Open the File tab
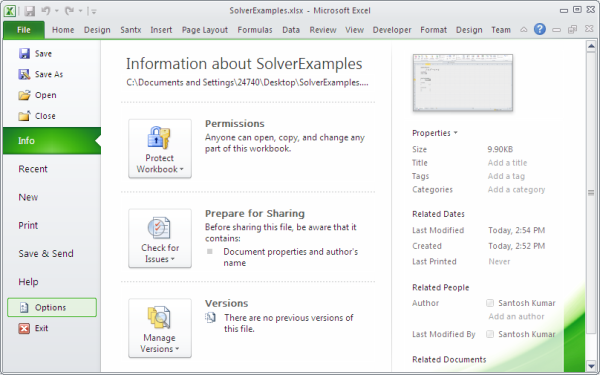Viewport: 600px width, 375px height. click(24, 30)
